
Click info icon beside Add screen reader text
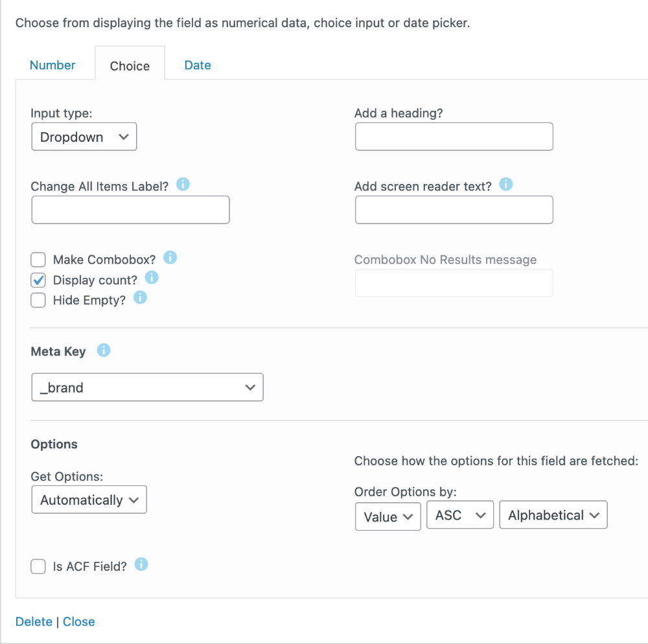click(x=506, y=185)
